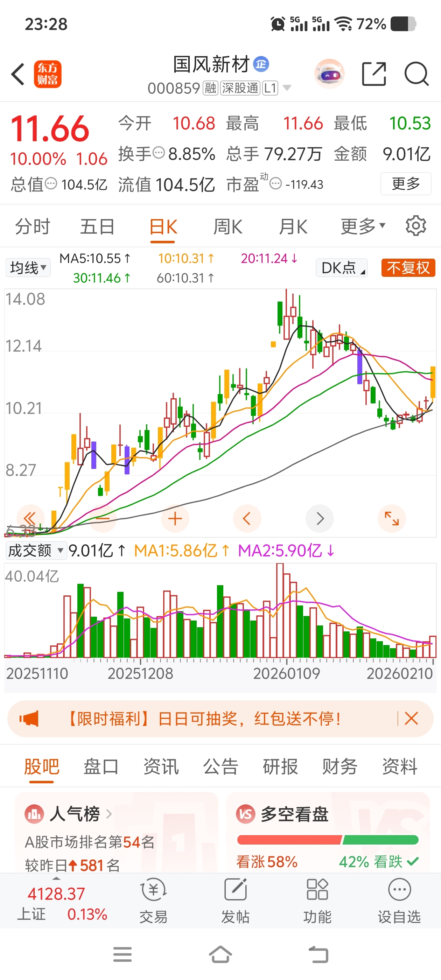Open 均线 indicator dropdown

click(28, 267)
